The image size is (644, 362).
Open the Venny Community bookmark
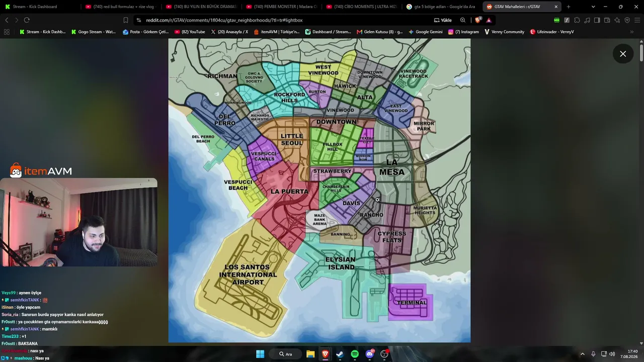pos(504,32)
